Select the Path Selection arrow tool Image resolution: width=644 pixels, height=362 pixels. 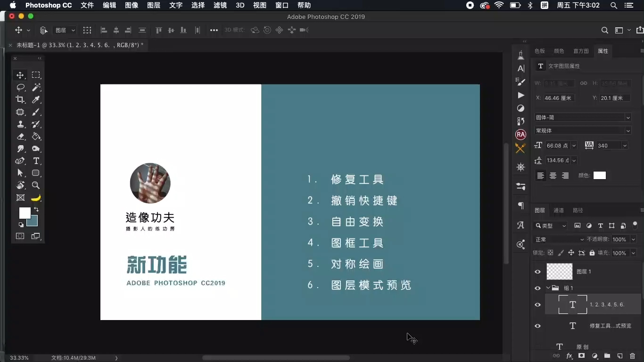(20, 173)
